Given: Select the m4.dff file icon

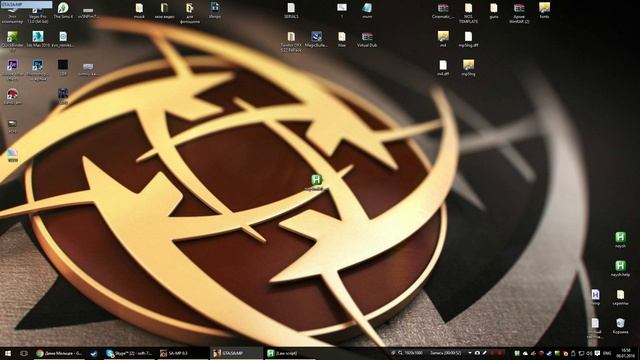Looking at the screenshot, I should (x=443, y=68).
